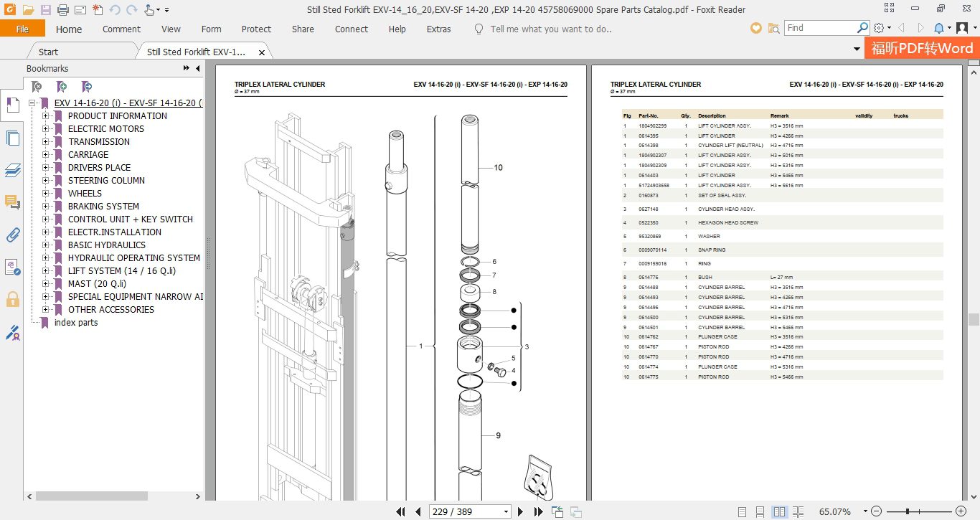Click the Create new PDF icon
Viewport: 980px width, 520px height.
click(97, 10)
